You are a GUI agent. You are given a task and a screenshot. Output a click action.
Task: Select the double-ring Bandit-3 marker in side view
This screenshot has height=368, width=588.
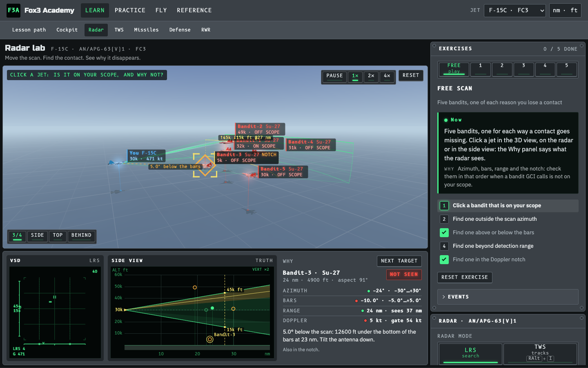pos(210,339)
